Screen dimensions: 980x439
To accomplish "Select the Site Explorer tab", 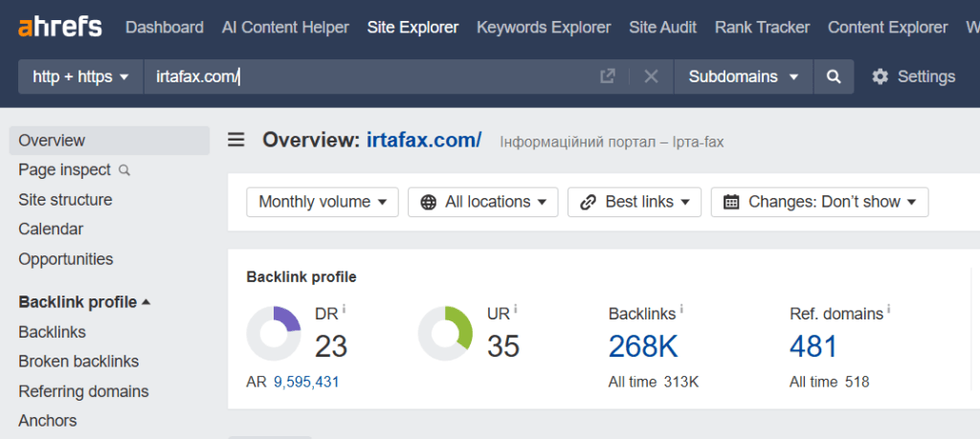I will pos(413,28).
